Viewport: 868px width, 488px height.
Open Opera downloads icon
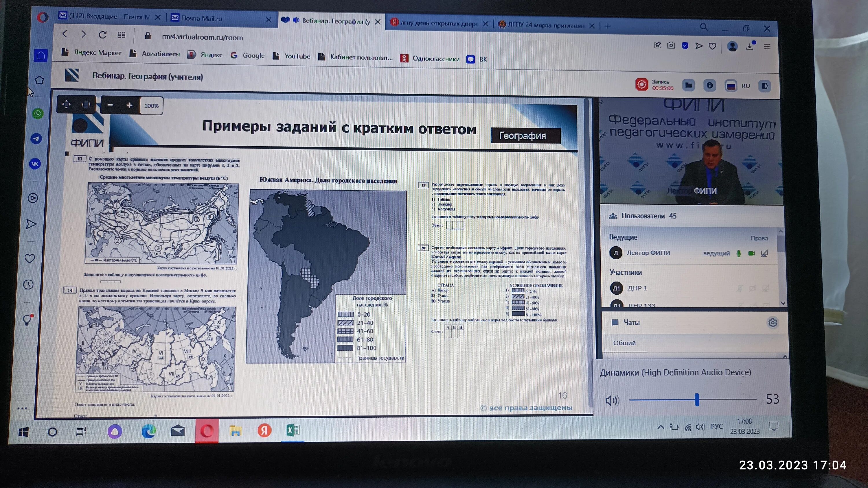coord(750,46)
